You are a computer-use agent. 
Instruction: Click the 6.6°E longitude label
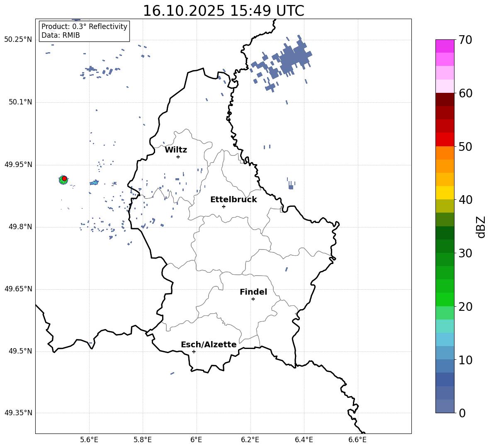tap(357, 440)
